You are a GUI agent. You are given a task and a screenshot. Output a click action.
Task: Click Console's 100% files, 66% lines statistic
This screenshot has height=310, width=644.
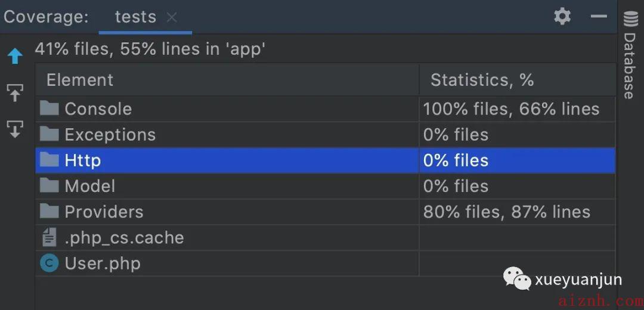(x=511, y=109)
